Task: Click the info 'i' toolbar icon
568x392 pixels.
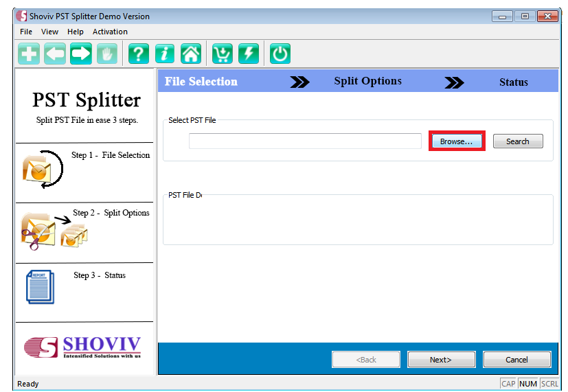Action: point(165,54)
